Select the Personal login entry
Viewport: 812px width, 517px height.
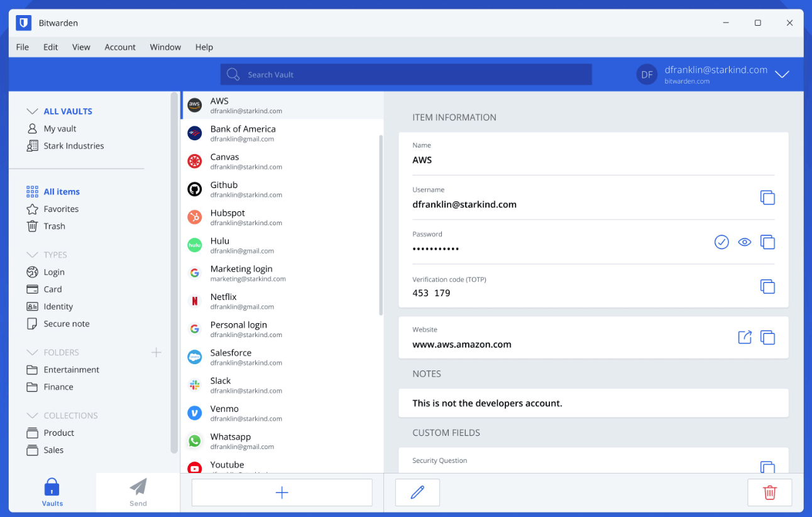[280, 329]
